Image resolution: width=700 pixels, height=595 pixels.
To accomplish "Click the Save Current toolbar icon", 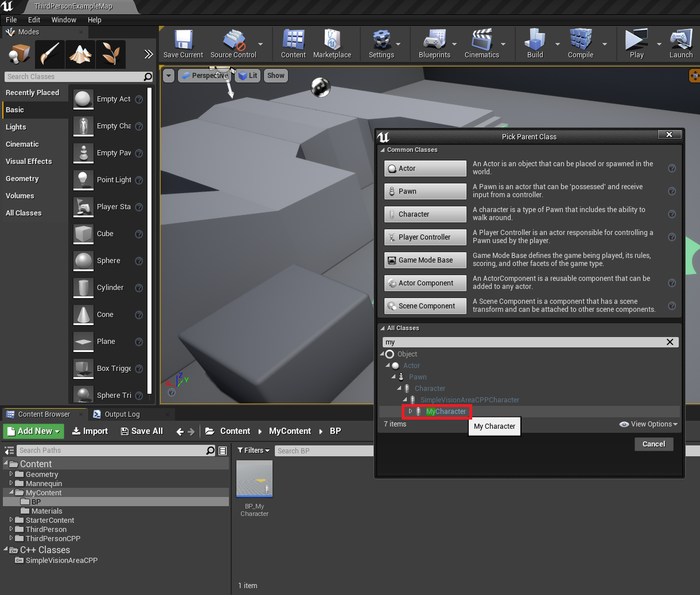I will [x=183, y=41].
